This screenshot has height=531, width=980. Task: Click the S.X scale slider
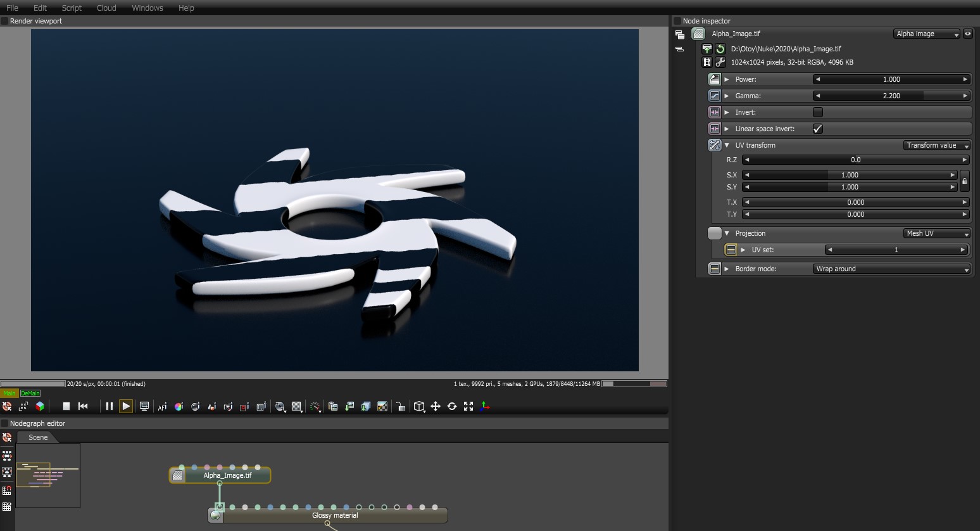[850, 175]
